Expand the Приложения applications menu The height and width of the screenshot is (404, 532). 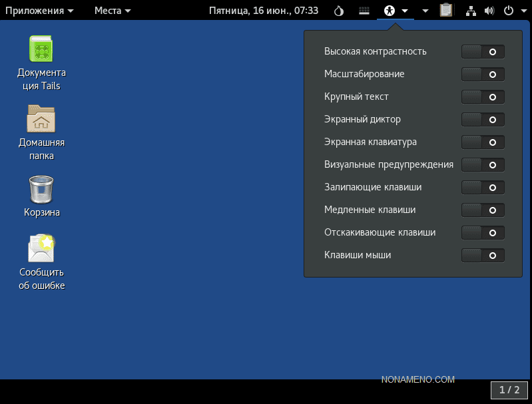pos(39,11)
